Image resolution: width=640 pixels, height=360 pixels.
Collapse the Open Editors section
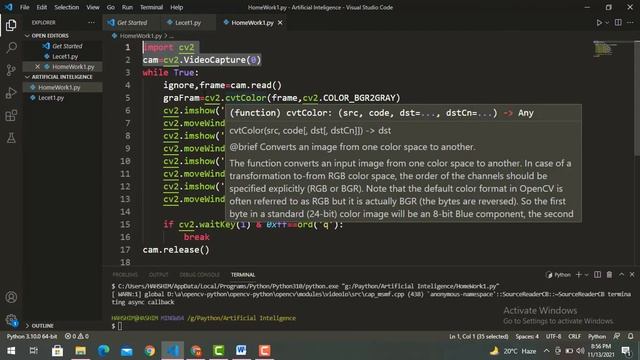click(62, 36)
